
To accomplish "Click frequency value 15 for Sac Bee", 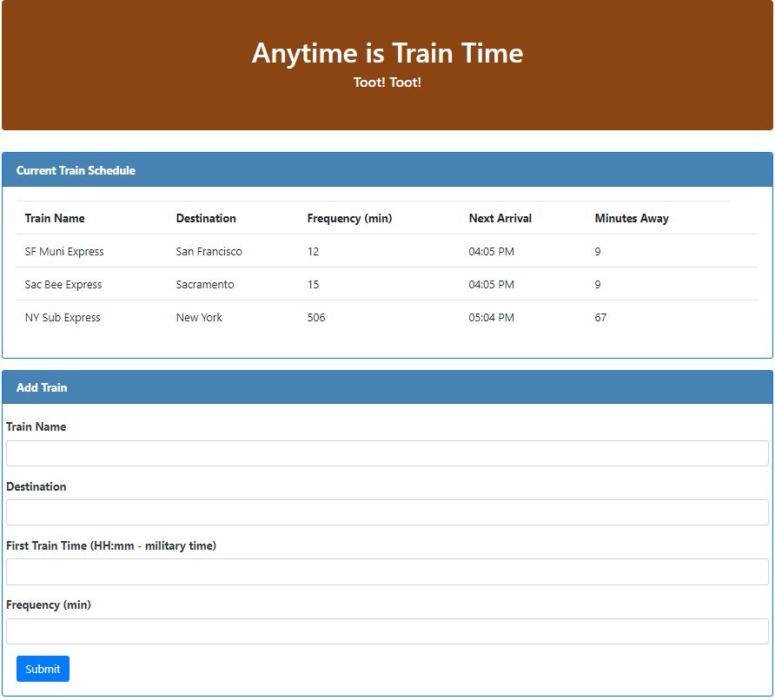I will 313,284.
